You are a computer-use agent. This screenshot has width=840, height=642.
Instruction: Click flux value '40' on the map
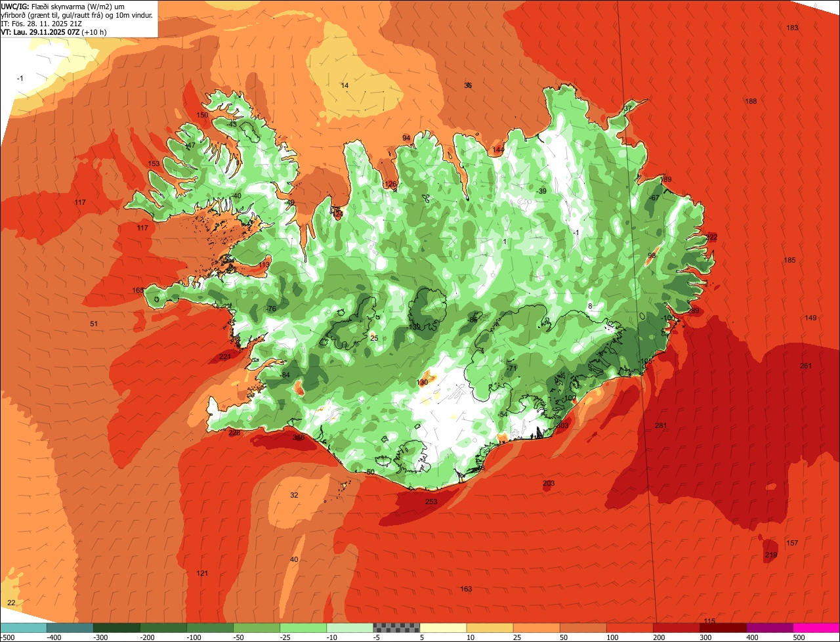[294, 559]
